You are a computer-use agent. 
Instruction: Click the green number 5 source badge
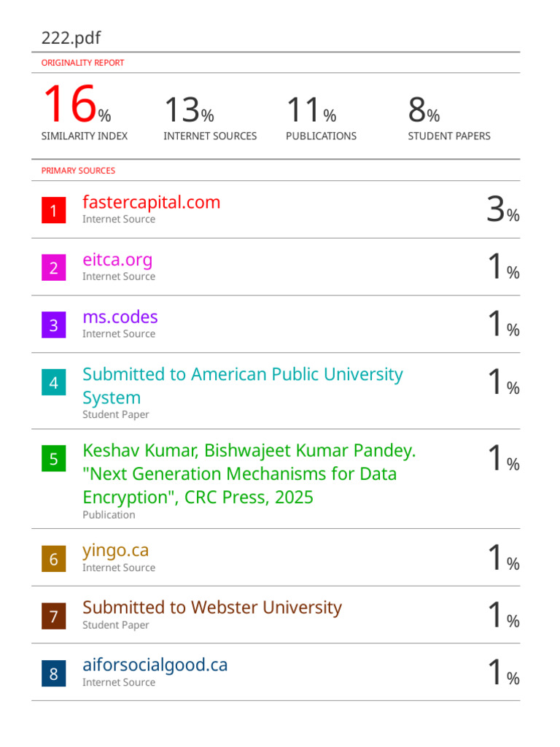pos(53,459)
